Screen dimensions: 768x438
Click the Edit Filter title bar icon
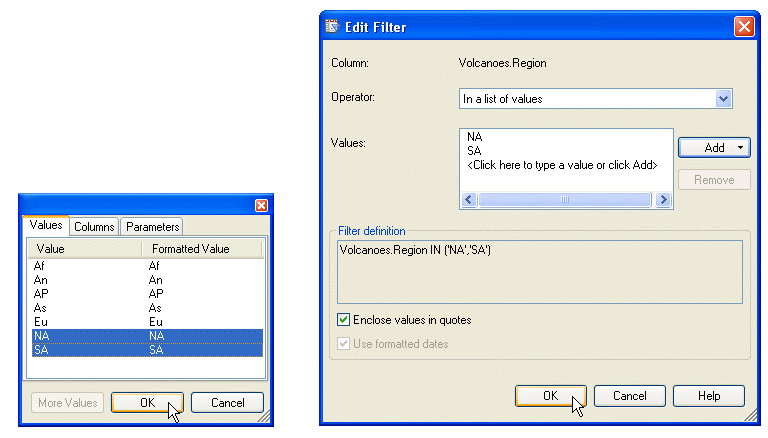334,27
